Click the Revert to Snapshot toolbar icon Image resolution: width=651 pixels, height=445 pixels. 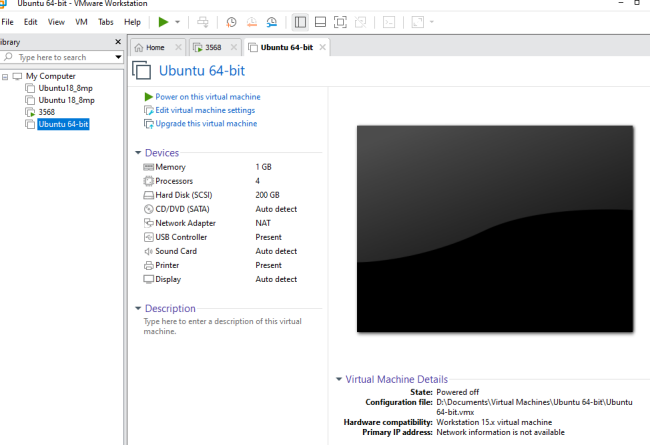[252, 21]
